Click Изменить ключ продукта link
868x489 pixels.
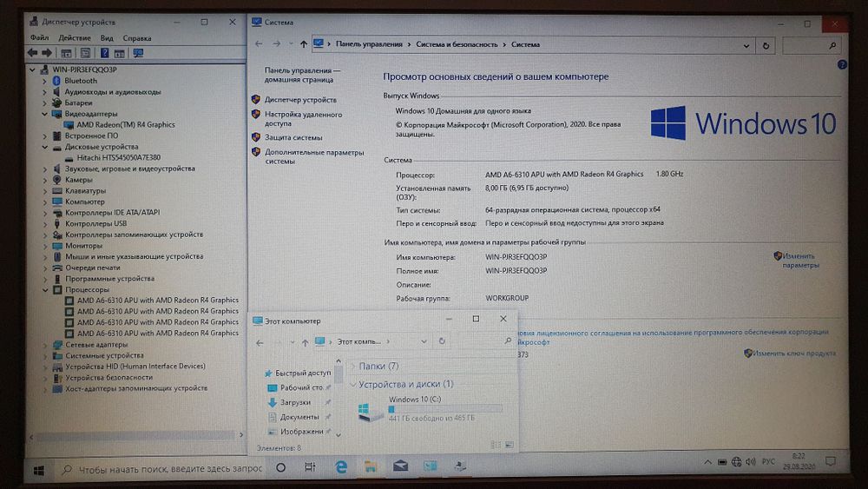pos(794,354)
